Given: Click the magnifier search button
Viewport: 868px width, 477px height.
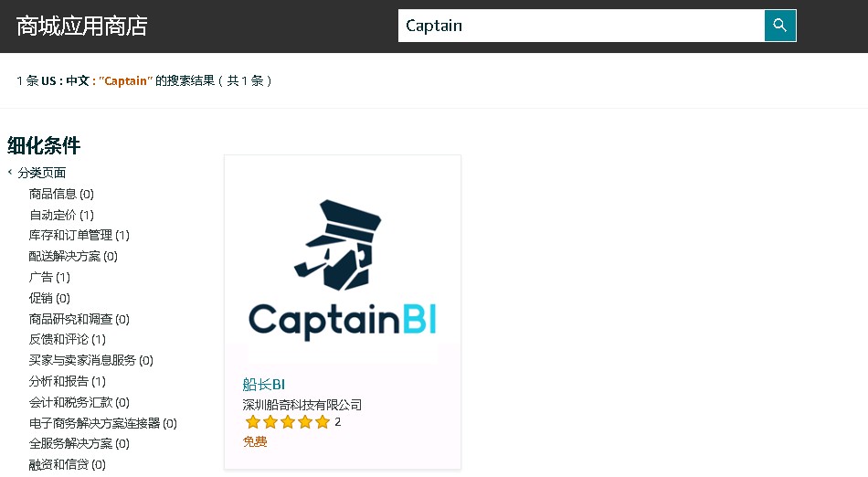Looking at the screenshot, I should (x=780, y=26).
